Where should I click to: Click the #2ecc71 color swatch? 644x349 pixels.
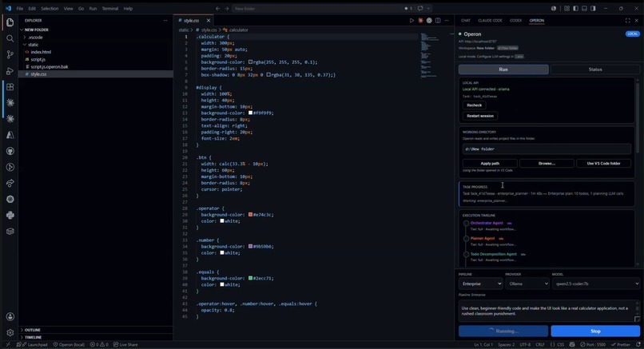coord(251,278)
